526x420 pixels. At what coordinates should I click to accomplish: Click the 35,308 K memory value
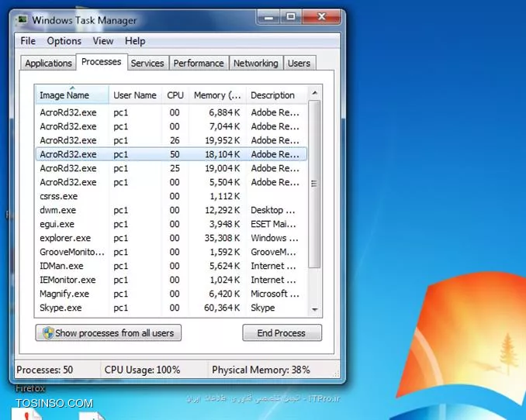[x=222, y=238]
